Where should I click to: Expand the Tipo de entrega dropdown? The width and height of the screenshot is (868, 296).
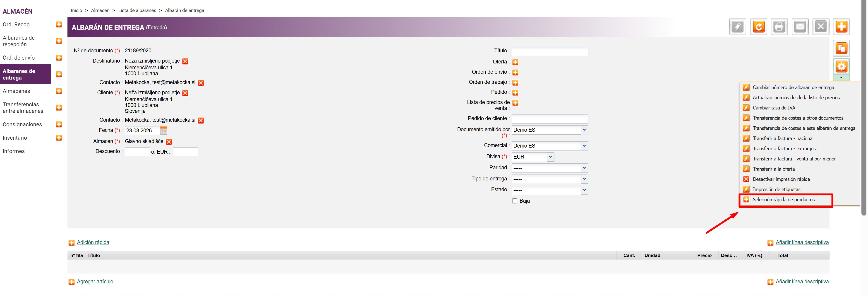pos(584,179)
